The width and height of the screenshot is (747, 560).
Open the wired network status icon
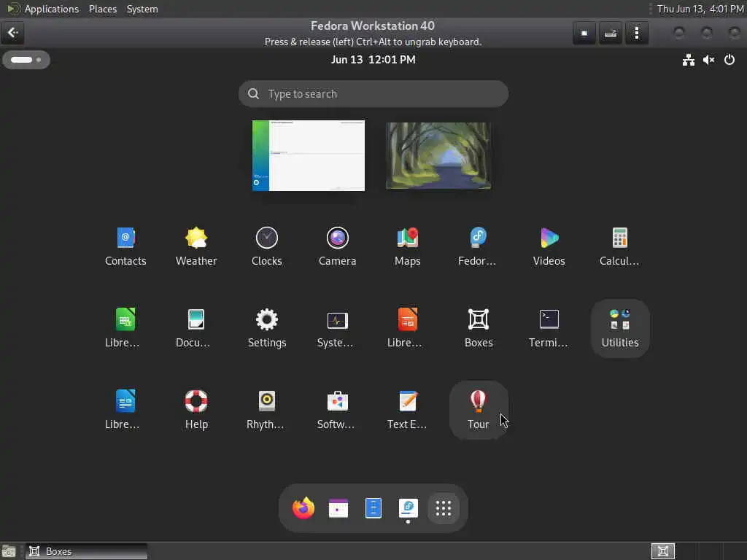tap(688, 60)
